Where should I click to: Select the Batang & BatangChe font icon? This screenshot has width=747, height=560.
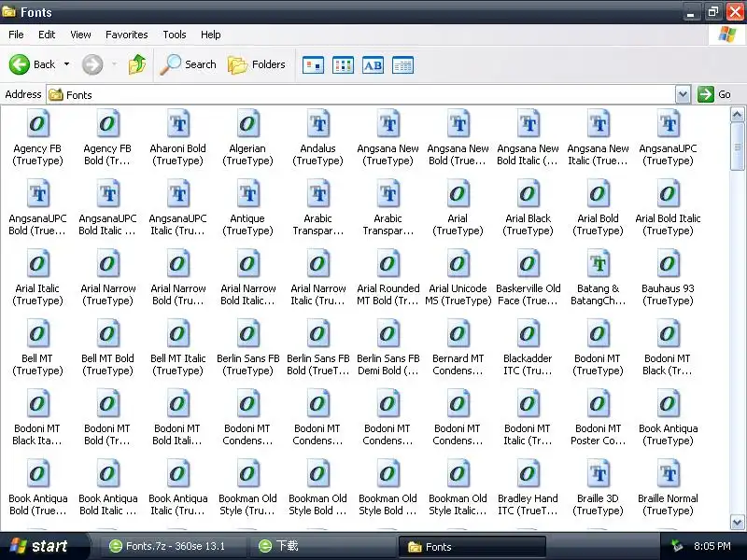click(598, 263)
